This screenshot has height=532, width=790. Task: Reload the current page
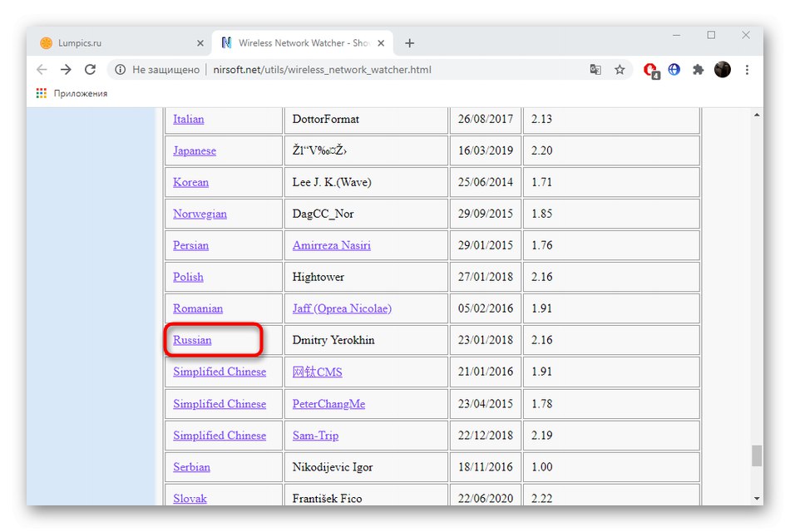click(90, 70)
